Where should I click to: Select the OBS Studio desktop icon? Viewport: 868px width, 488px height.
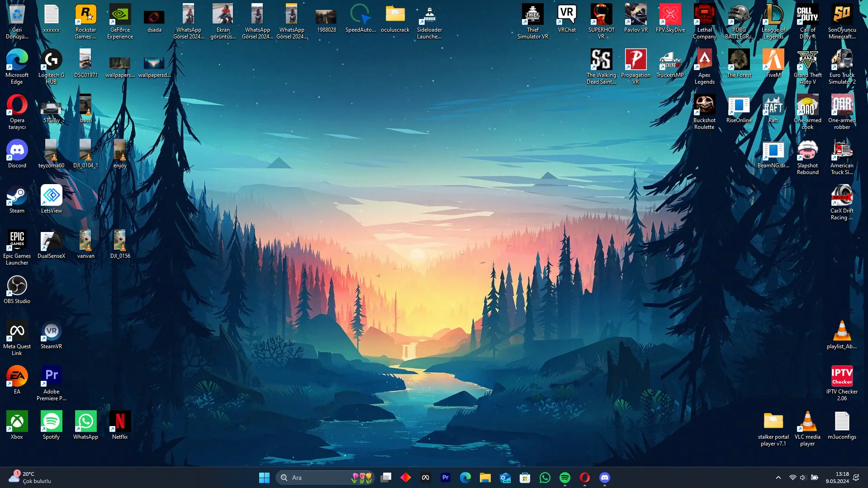pyautogui.click(x=17, y=289)
